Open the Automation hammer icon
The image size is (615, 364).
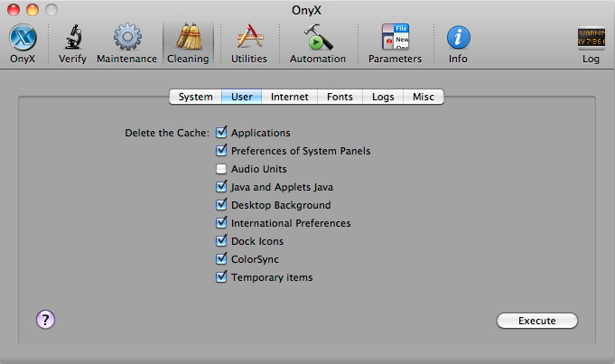point(318,37)
